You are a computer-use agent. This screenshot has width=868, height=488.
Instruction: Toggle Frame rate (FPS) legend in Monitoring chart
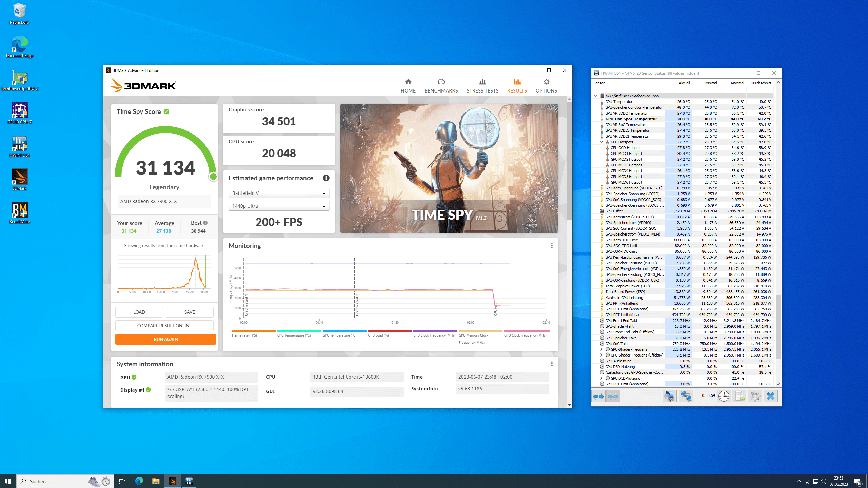click(244, 335)
